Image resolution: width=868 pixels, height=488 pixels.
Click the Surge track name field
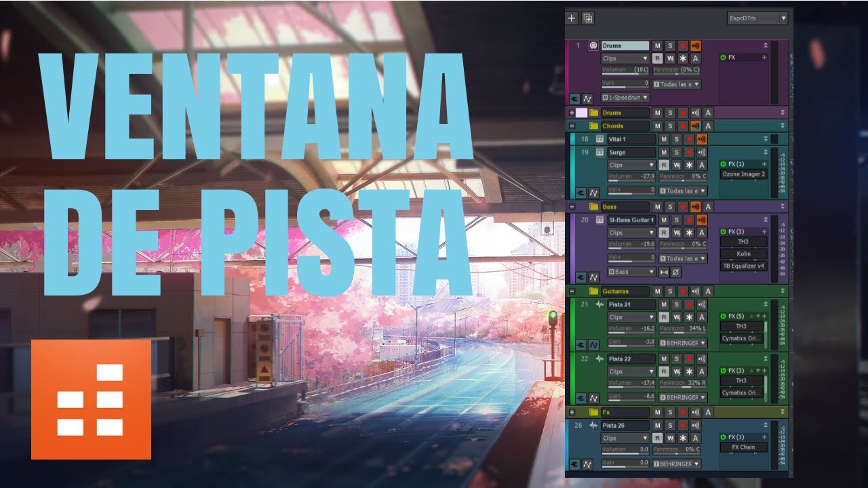(631, 152)
